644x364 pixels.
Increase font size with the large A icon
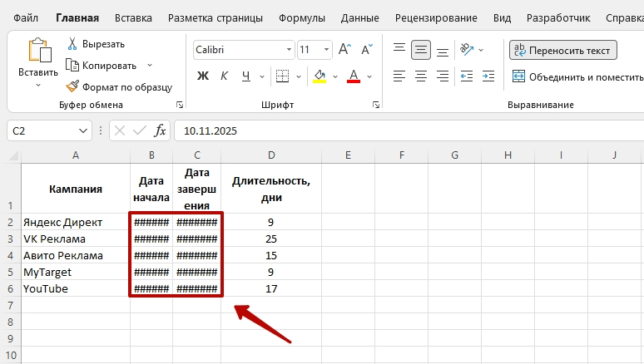point(343,50)
